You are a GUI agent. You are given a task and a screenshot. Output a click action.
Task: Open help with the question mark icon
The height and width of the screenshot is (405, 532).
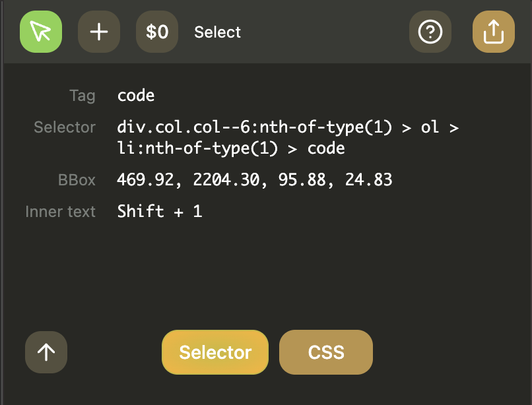coord(430,32)
